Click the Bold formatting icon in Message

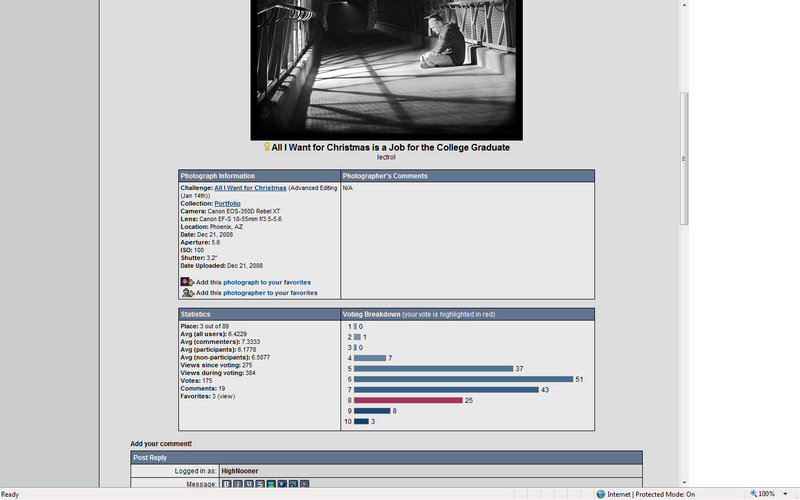226,484
